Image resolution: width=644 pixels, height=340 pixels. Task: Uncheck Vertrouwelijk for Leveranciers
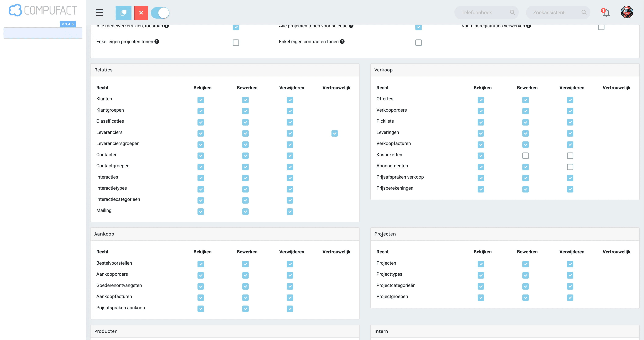[x=335, y=133]
